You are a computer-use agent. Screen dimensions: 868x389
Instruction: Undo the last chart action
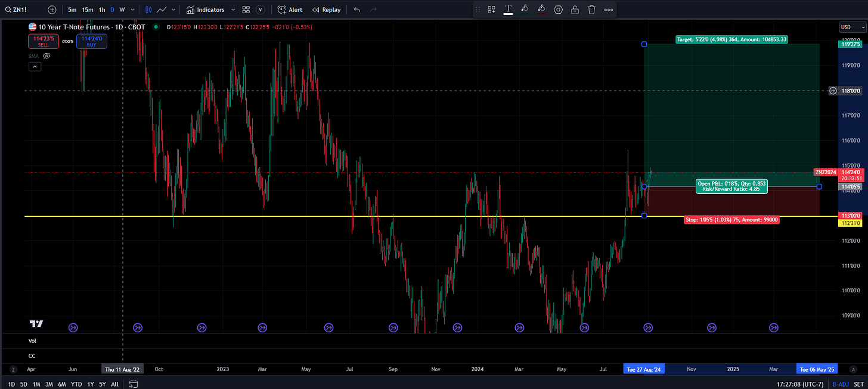[x=357, y=10]
